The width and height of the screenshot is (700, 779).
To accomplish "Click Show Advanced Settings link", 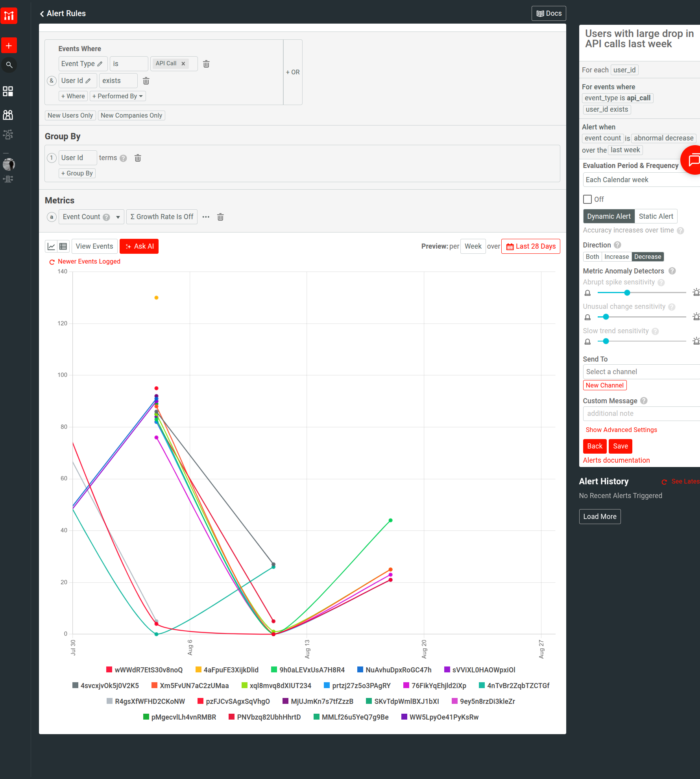I will click(621, 430).
